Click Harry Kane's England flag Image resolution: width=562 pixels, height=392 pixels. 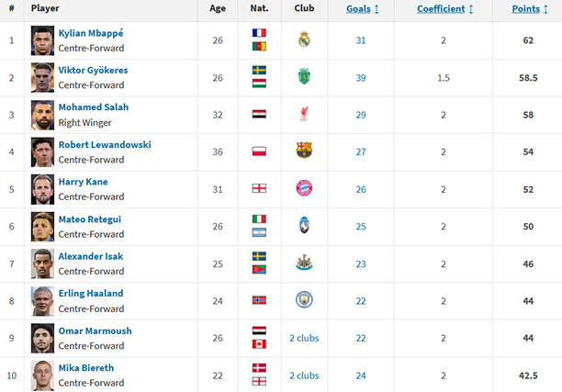click(259, 188)
